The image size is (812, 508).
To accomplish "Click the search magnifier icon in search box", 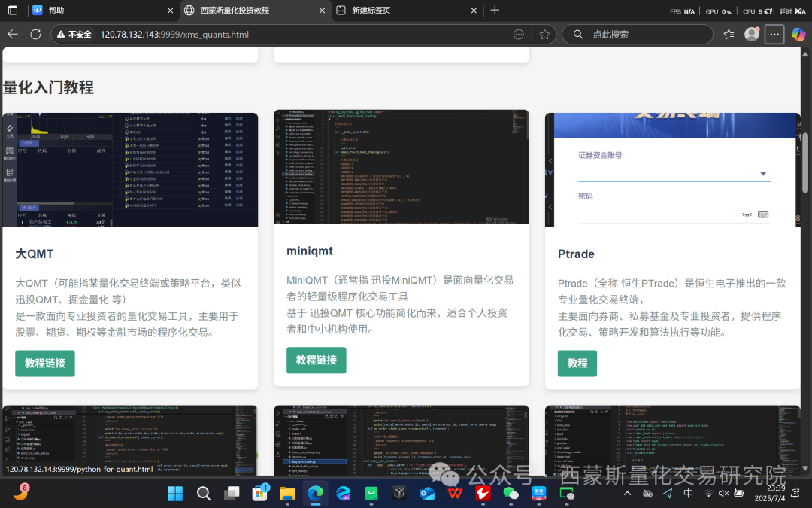I will (578, 34).
